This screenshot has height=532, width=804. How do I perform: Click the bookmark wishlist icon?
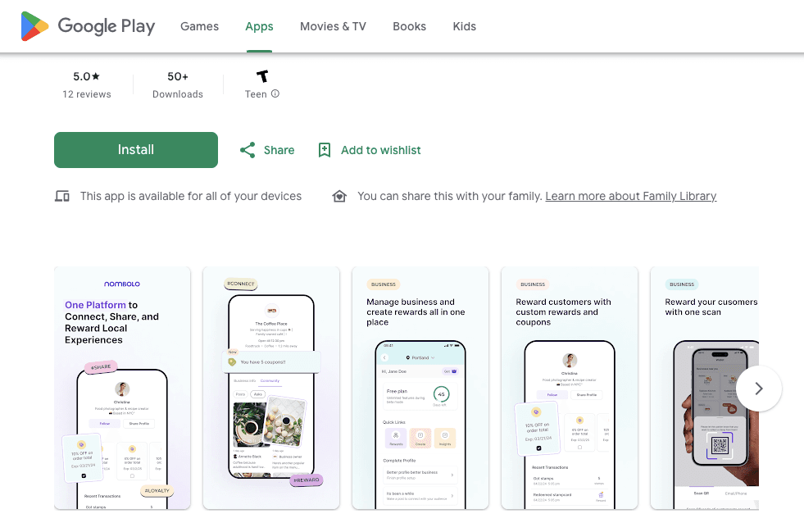point(325,150)
